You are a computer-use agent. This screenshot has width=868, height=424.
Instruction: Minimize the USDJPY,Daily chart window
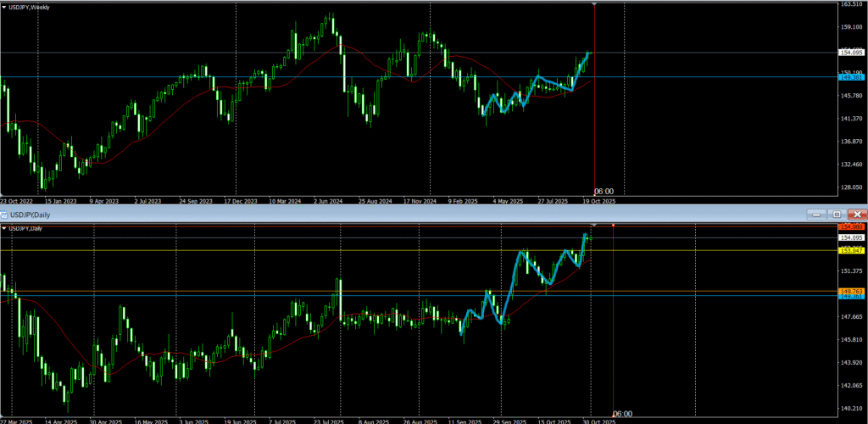point(815,215)
